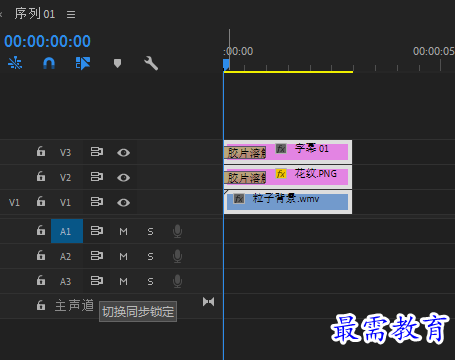Image resolution: width=455 pixels, height=360 pixels.
Task: Mute track A1 with M
Action: pyautogui.click(x=123, y=231)
